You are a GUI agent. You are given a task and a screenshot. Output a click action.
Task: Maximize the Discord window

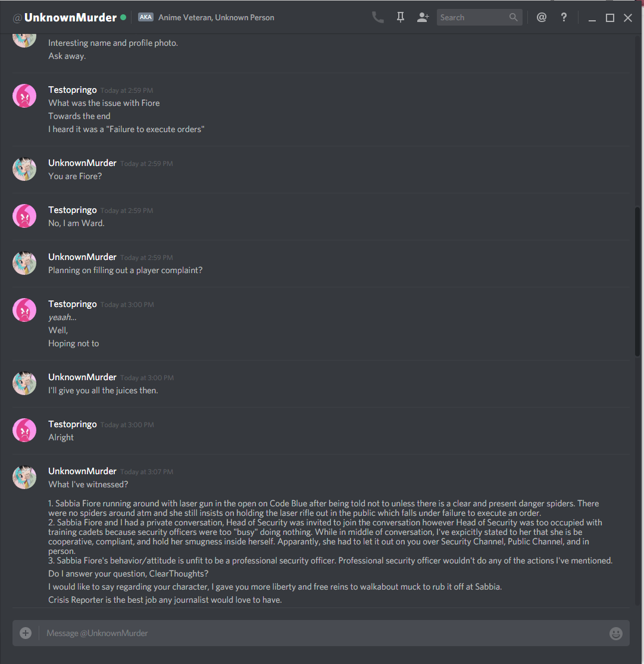click(x=610, y=18)
